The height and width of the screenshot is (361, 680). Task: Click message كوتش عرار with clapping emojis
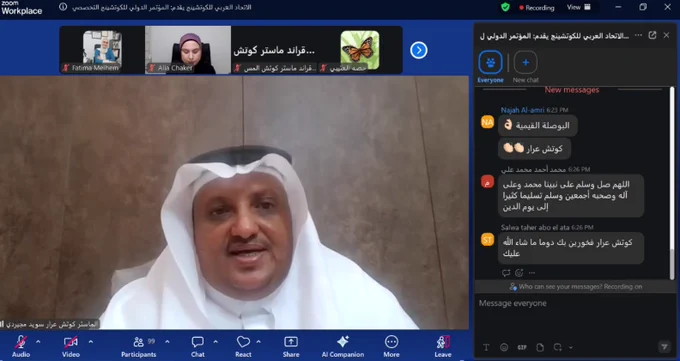coord(534,148)
